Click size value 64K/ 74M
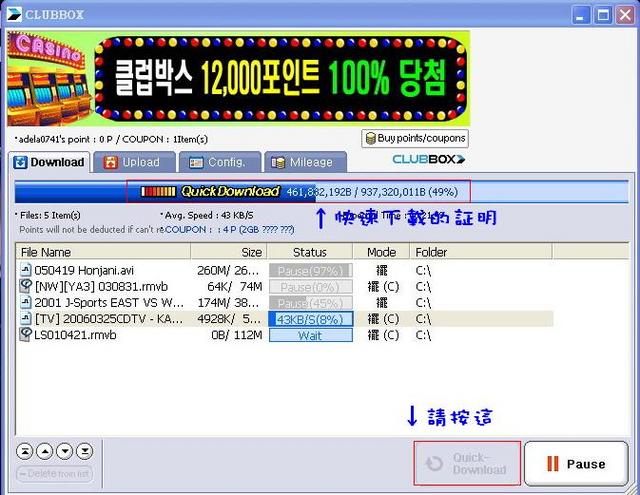Image resolution: width=640 pixels, height=495 pixels. [x=235, y=286]
